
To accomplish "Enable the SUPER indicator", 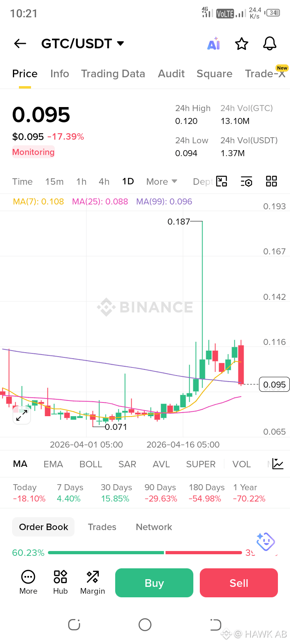I will tap(201, 464).
